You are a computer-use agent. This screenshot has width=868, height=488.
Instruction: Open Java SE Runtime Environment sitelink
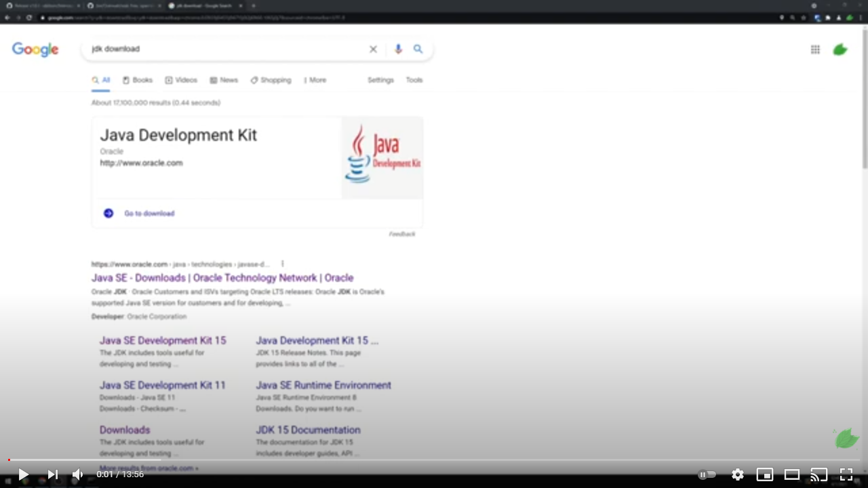click(x=323, y=385)
